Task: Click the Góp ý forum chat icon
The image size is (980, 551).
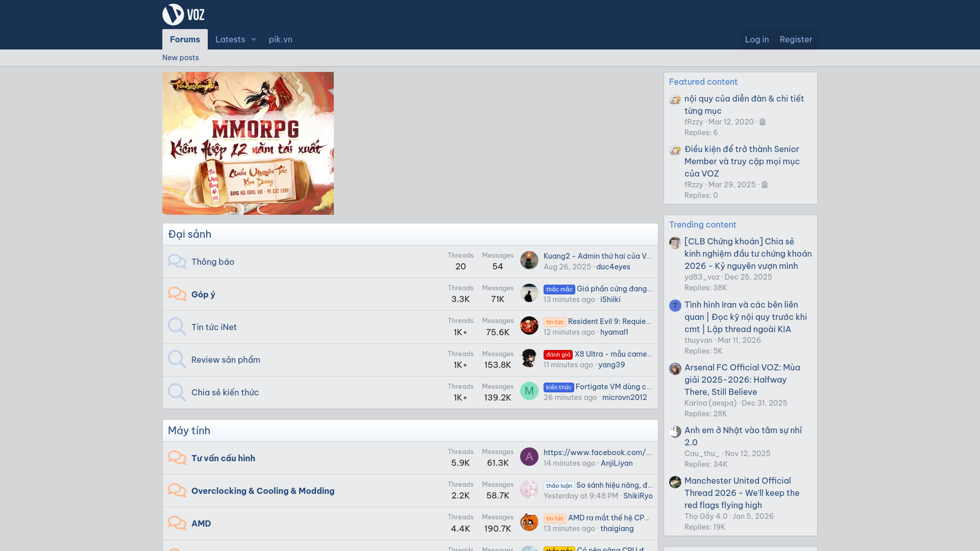Action: click(177, 294)
